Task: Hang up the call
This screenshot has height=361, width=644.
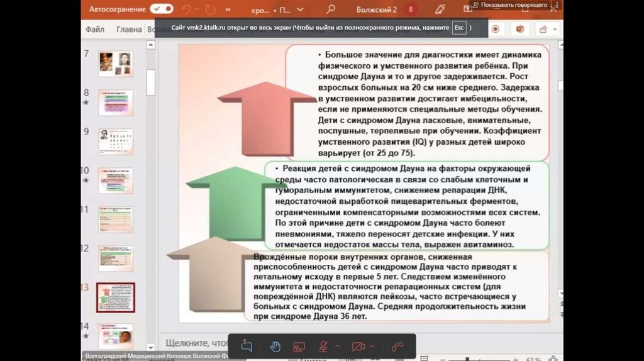Action: tap(397, 347)
